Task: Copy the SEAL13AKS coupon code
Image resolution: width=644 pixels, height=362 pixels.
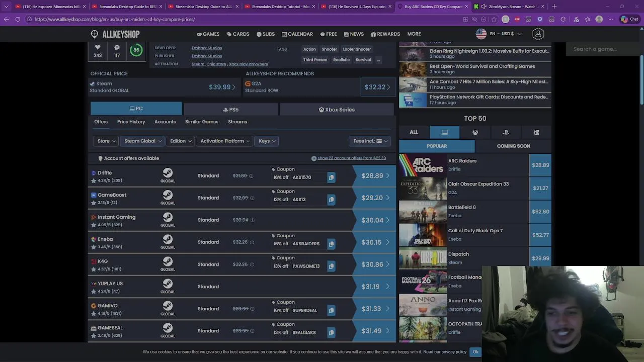Action: (x=331, y=332)
